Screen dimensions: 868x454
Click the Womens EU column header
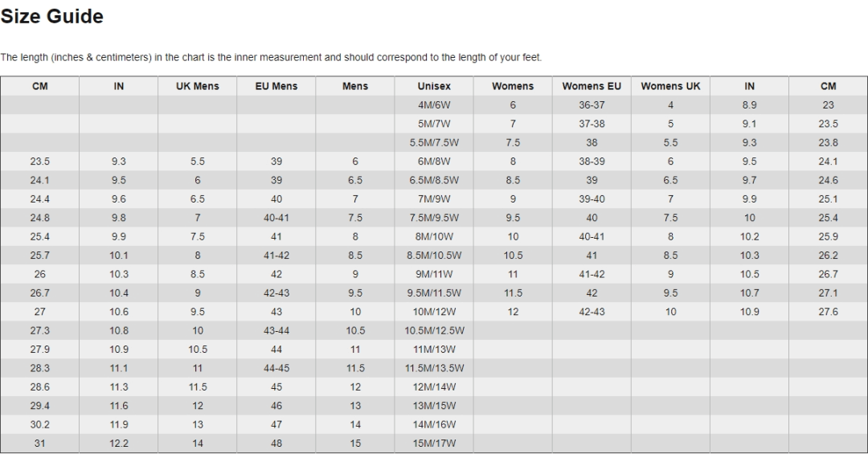click(592, 86)
